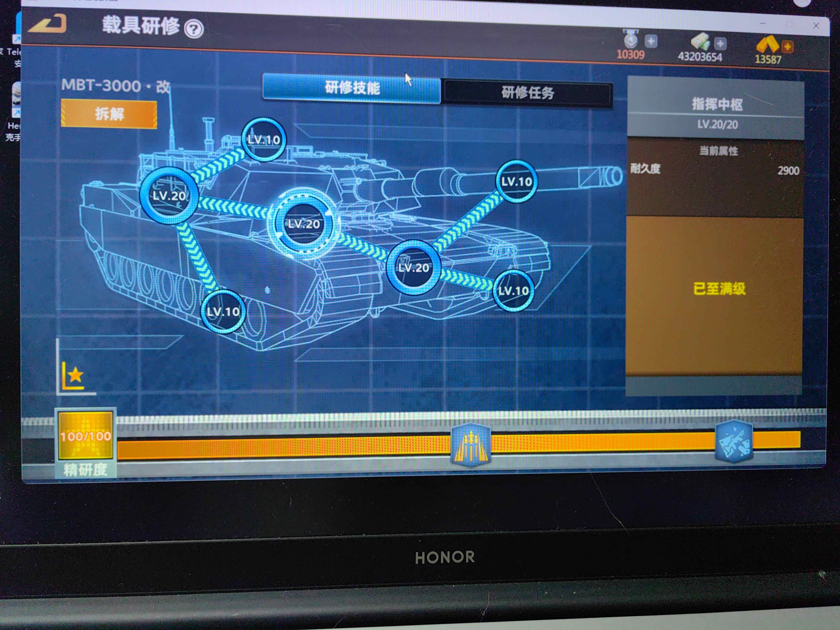The image size is (840, 630).
Task: Select the top LV.10 antenna node
Action: (x=264, y=139)
